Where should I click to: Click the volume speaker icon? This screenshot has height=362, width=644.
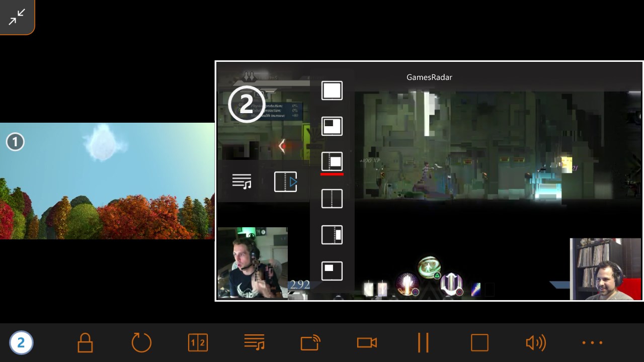[x=536, y=343]
